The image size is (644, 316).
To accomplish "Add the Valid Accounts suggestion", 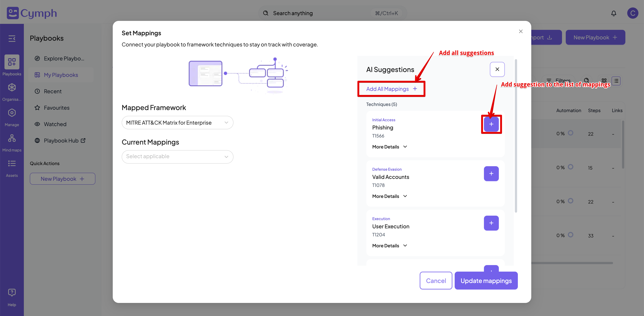I will point(491,174).
